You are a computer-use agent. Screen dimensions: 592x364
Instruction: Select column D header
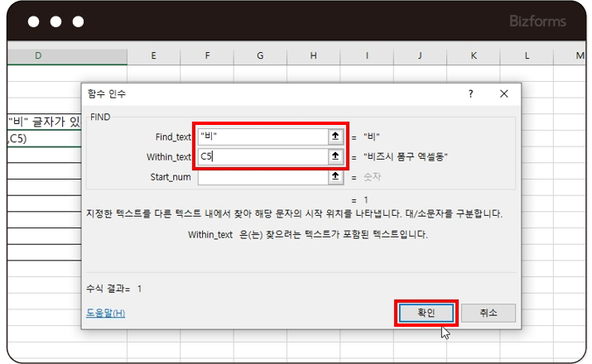[39, 55]
